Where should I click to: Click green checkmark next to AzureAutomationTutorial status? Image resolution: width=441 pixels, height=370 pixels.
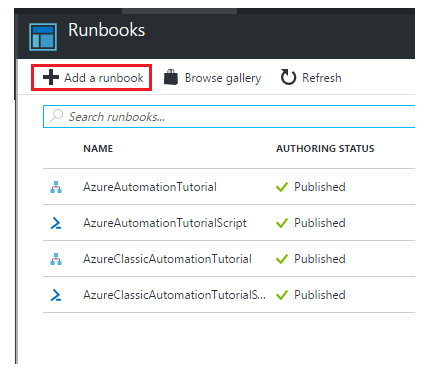pyautogui.click(x=282, y=187)
